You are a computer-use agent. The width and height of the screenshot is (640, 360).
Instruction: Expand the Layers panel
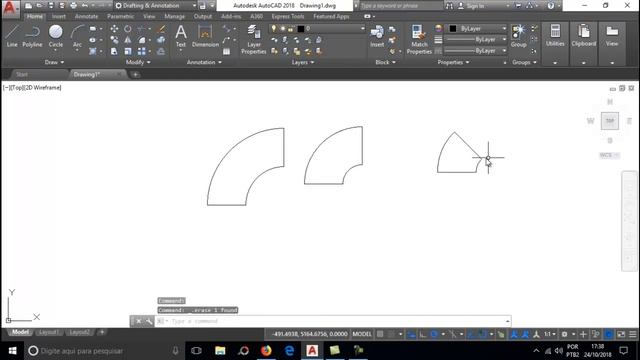point(303,62)
